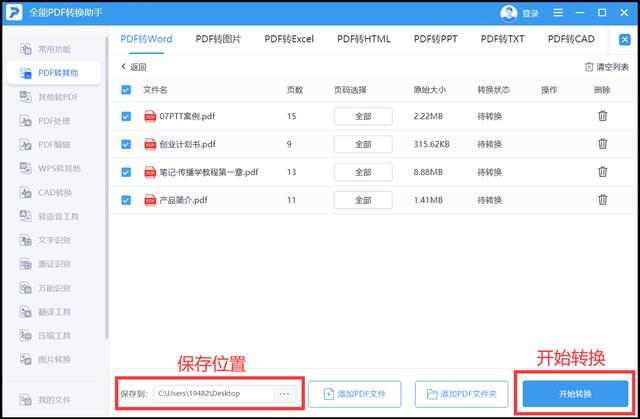Uncheck the 创业计划书.pdf checkbox
This screenshot has height=419, width=640.
pos(126,144)
